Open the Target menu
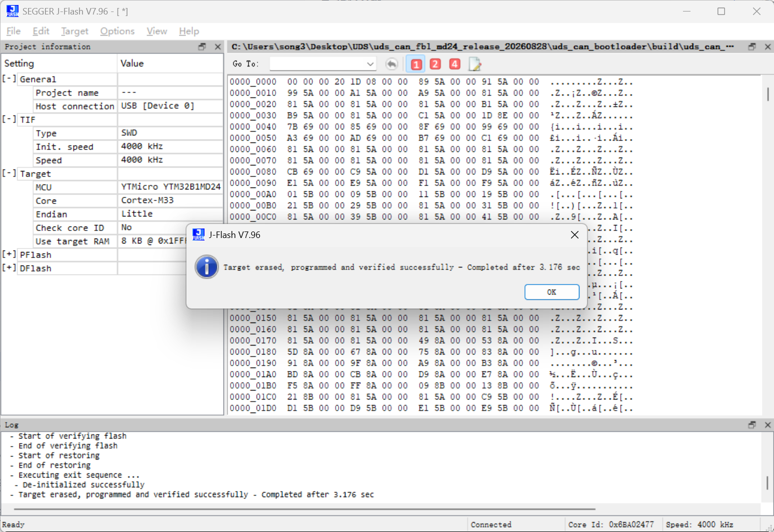 point(74,31)
